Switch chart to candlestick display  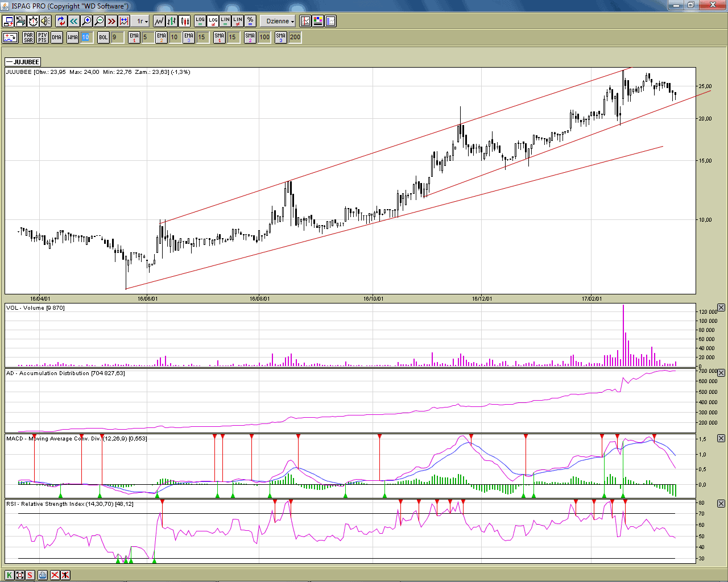tap(185, 21)
